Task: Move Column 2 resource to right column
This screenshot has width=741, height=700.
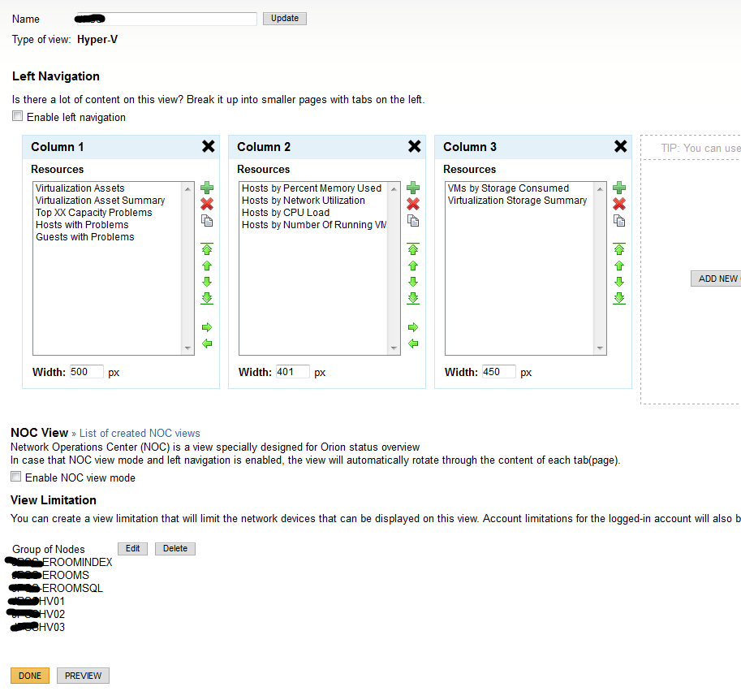Action: pyautogui.click(x=413, y=327)
